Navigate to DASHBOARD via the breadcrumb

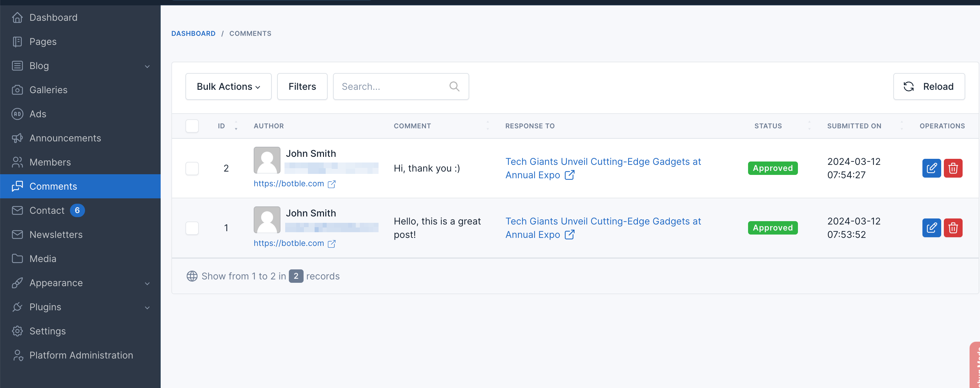pos(193,33)
